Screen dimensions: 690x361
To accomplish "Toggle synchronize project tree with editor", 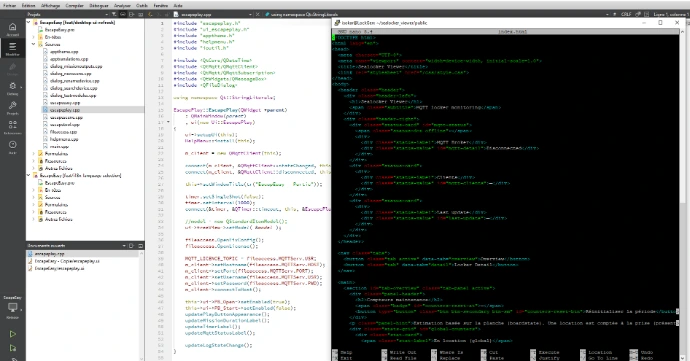I will tap(123, 14).
